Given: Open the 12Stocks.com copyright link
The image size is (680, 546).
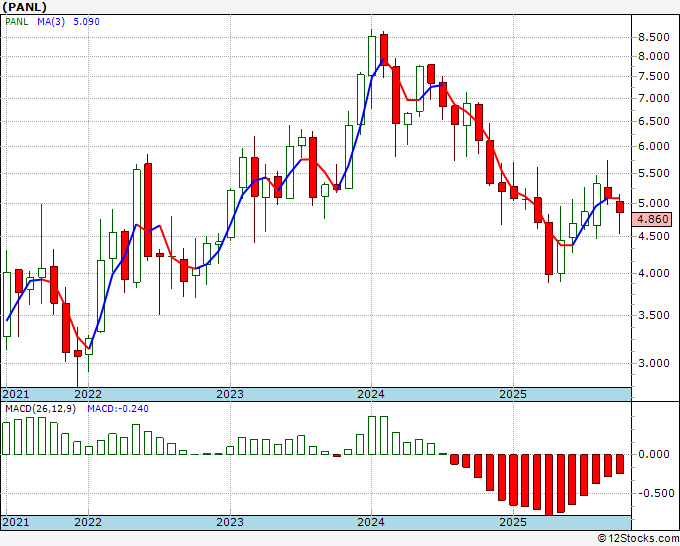Looking at the screenshot, I should tap(638, 539).
